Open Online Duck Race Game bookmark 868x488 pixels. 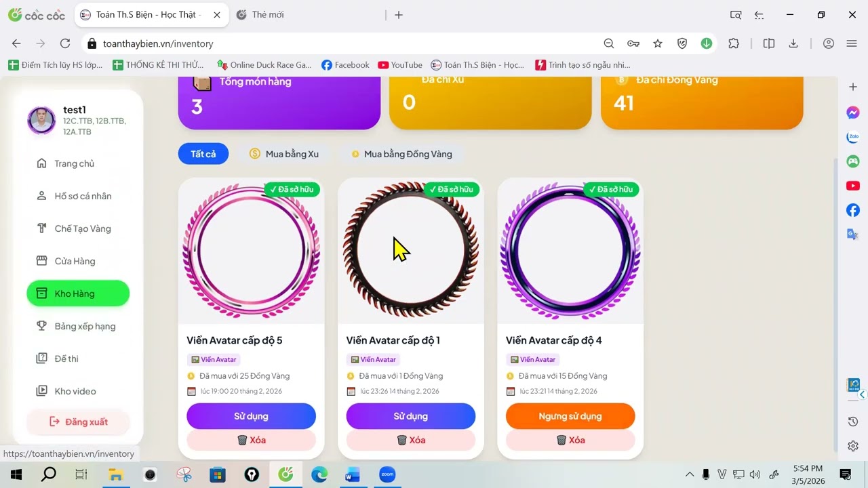(x=264, y=65)
